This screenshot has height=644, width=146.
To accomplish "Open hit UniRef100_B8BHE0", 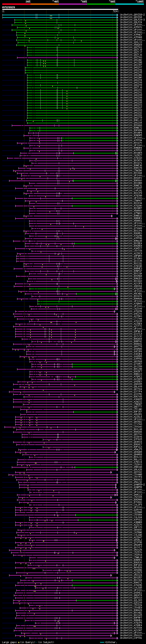I will [x=131, y=620].
